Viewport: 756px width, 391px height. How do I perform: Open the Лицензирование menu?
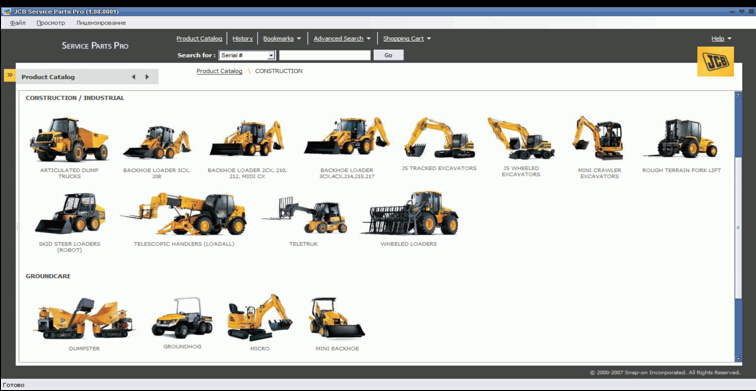[x=101, y=23]
